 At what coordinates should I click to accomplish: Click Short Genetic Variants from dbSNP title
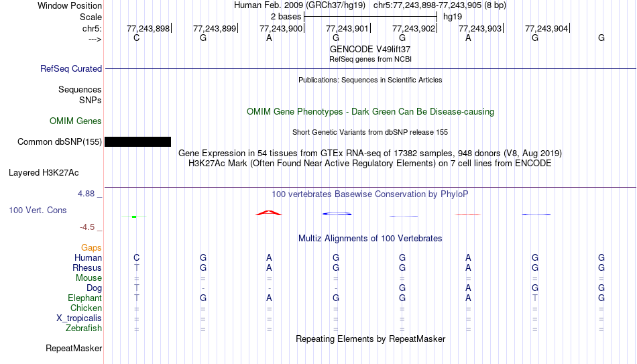370,132
